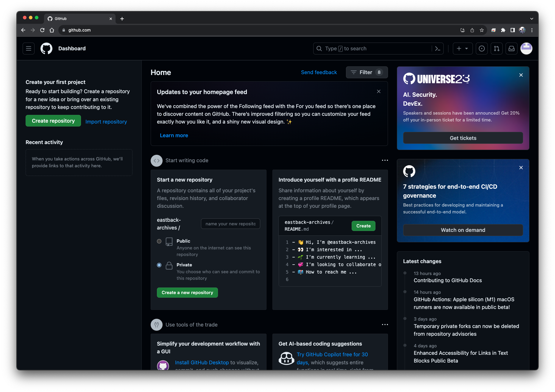Bookmark this page with the star icon
The width and height of the screenshot is (555, 392).
[482, 30]
